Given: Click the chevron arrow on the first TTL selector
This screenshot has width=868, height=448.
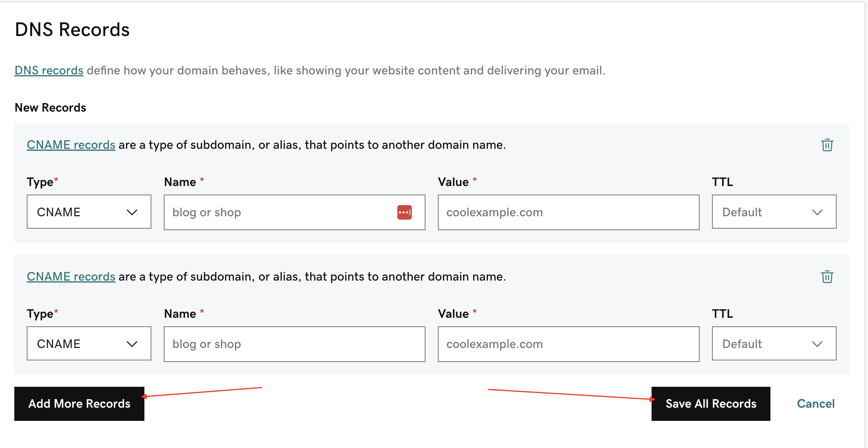Looking at the screenshot, I should (817, 212).
